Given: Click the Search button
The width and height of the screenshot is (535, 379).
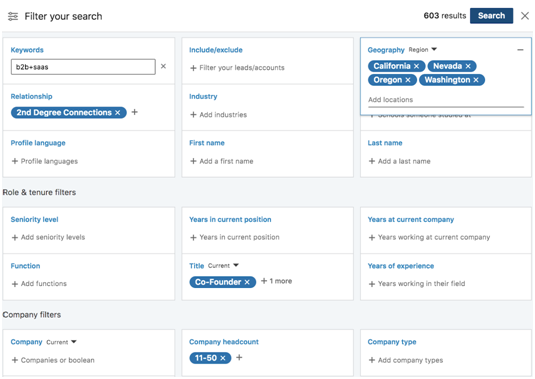Looking at the screenshot, I should click(491, 16).
